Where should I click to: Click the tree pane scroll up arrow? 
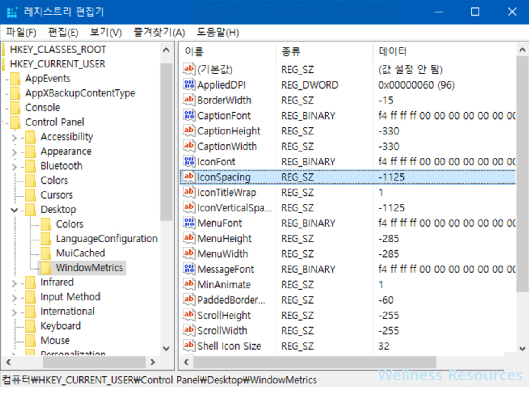(166, 50)
